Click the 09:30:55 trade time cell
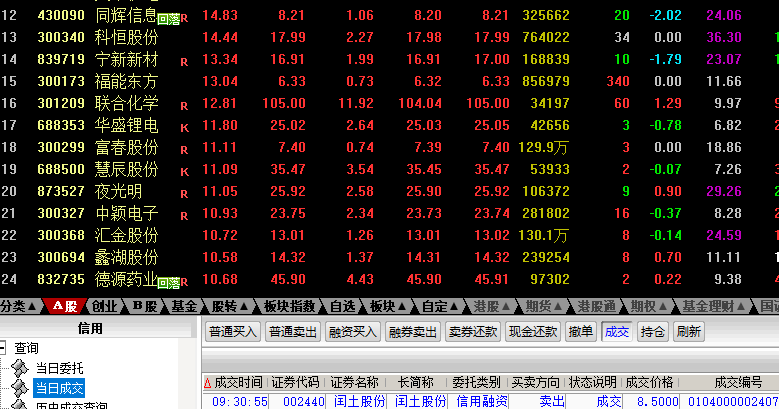 coord(240,402)
